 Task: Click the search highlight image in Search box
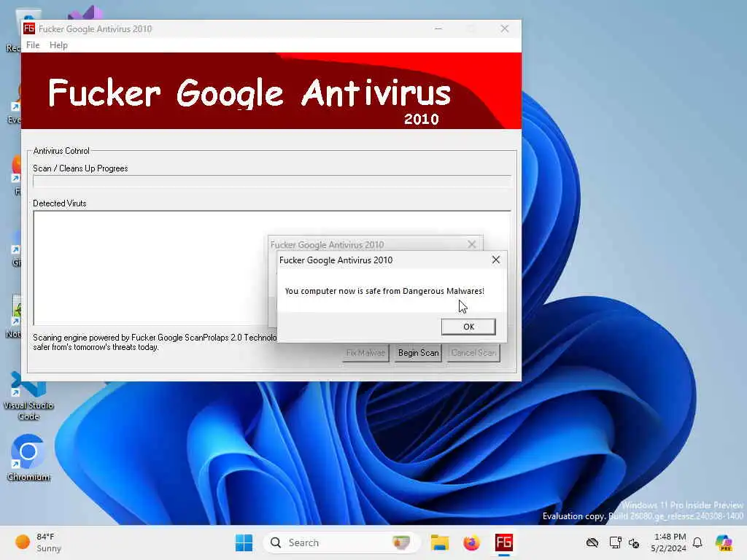click(x=401, y=542)
